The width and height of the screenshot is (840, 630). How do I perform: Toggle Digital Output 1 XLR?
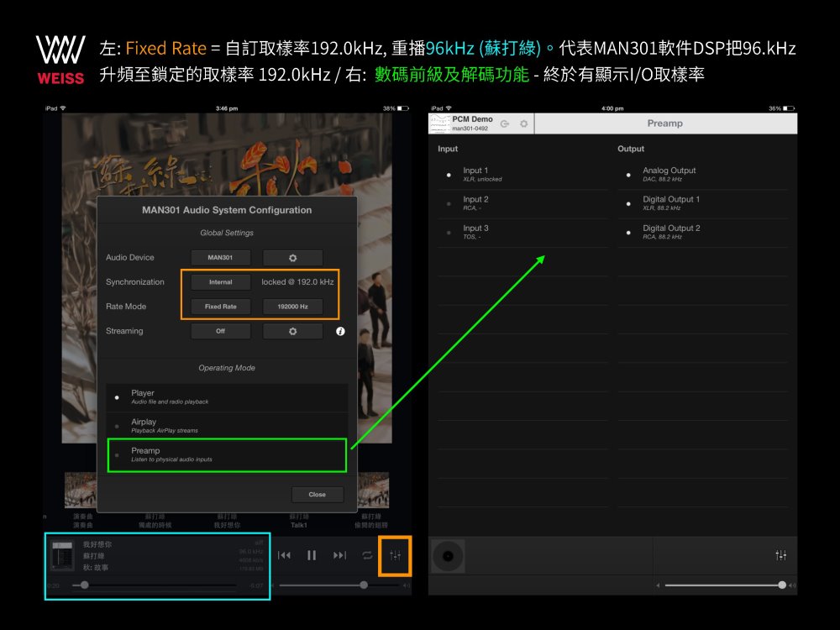point(702,203)
